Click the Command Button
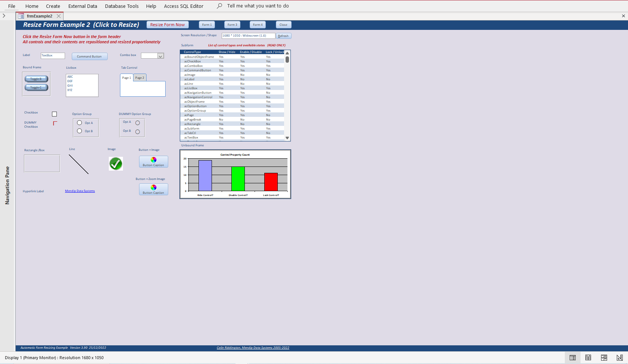Screen dimensions: 628x364 tap(89, 56)
